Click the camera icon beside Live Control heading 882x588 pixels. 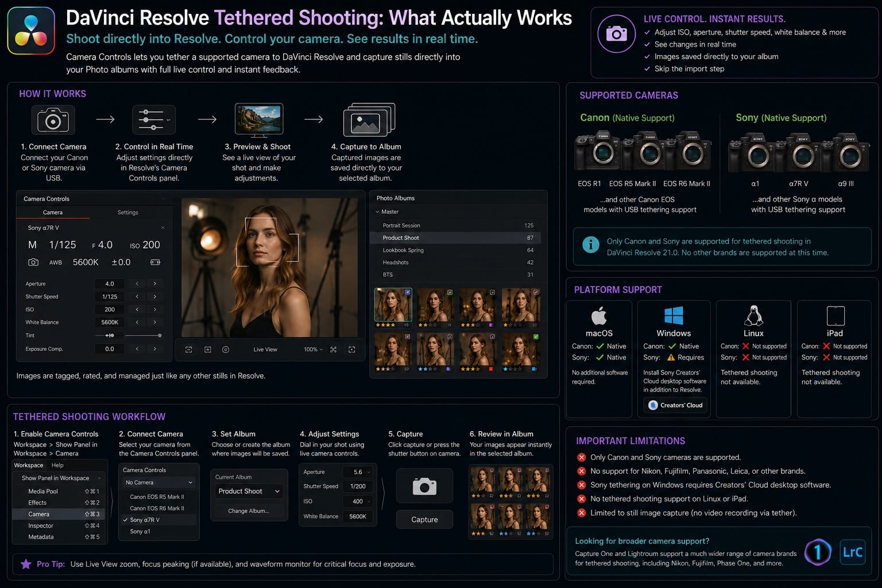616,34
